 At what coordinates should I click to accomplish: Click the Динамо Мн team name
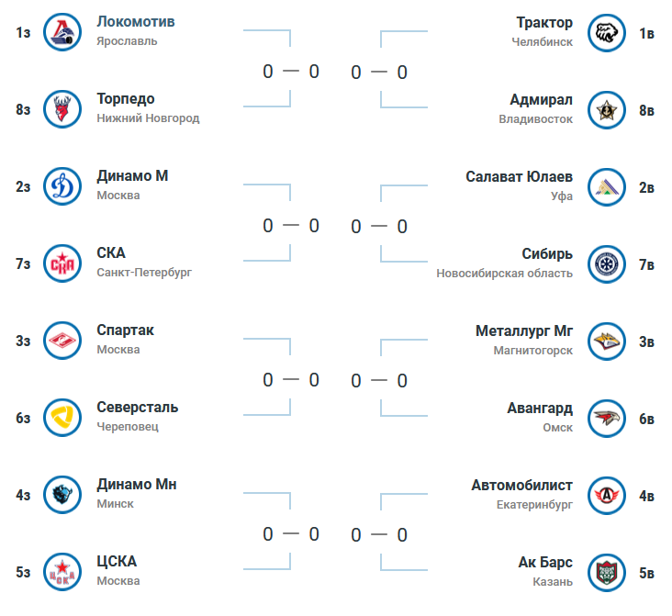point(136,485)
